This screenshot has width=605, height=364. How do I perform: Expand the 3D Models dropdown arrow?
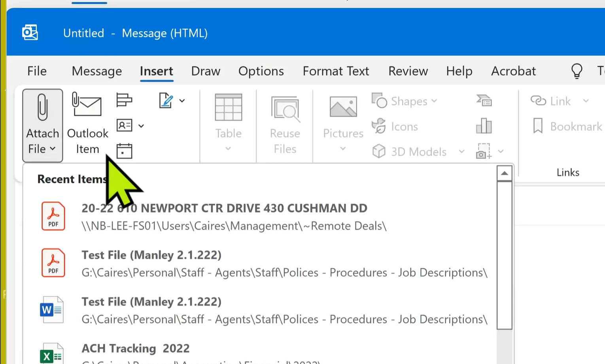coord(461,151)
